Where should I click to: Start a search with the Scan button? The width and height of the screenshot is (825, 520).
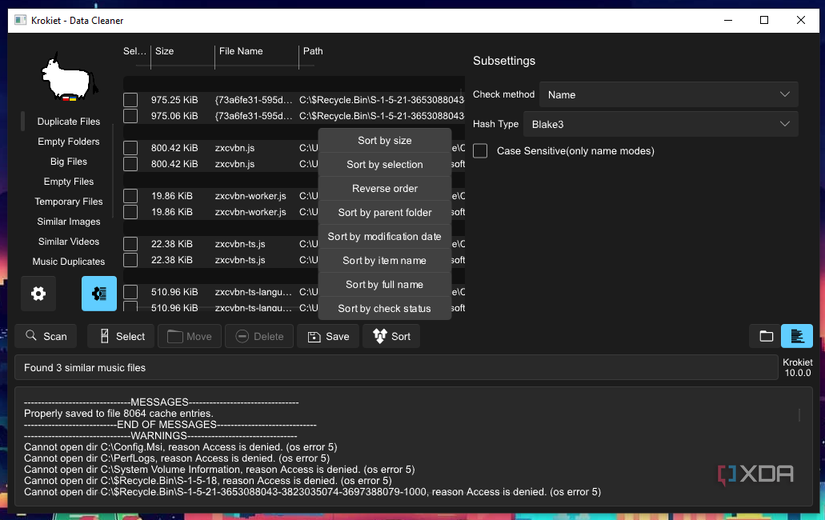tap(46, 336)
